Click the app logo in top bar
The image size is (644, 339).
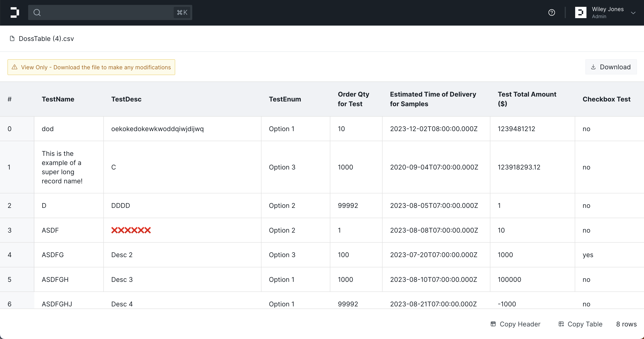15,13
